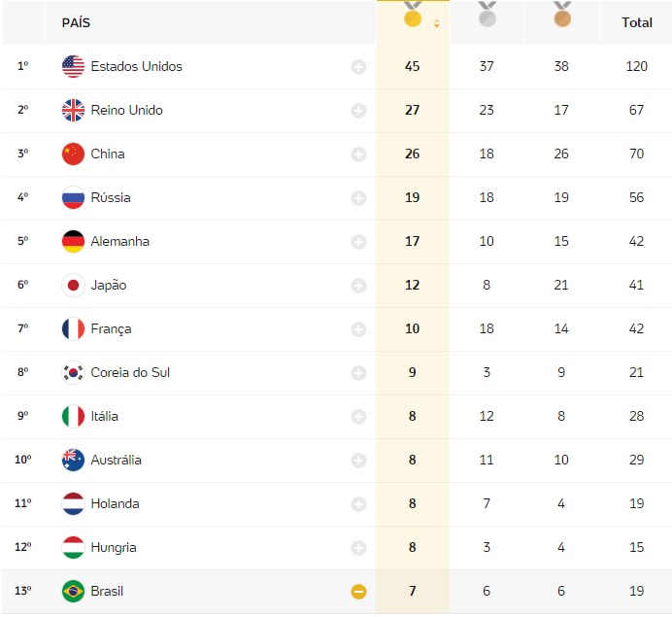Screen dimensions: 672x617
Task: Click the Reino Unido flag icon
Action: click(x=73, y=110)
